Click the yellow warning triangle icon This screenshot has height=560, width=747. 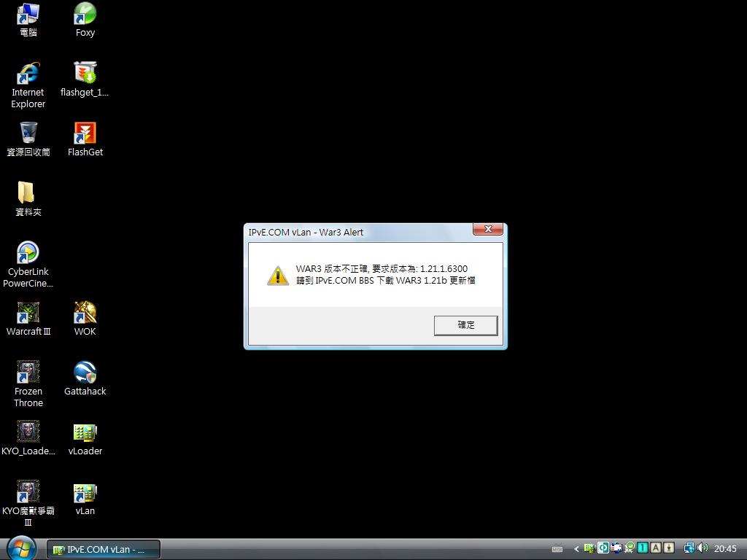coord(278,276)
